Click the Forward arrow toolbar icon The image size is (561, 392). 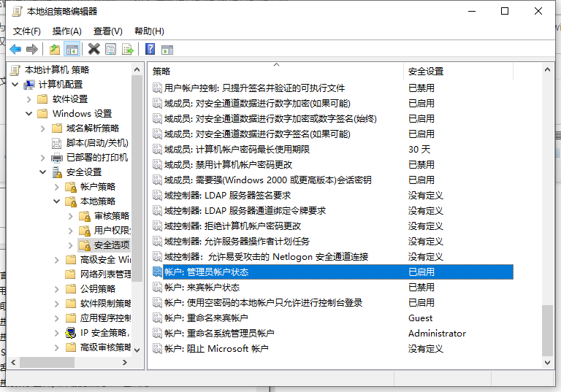tap(31, 50)
